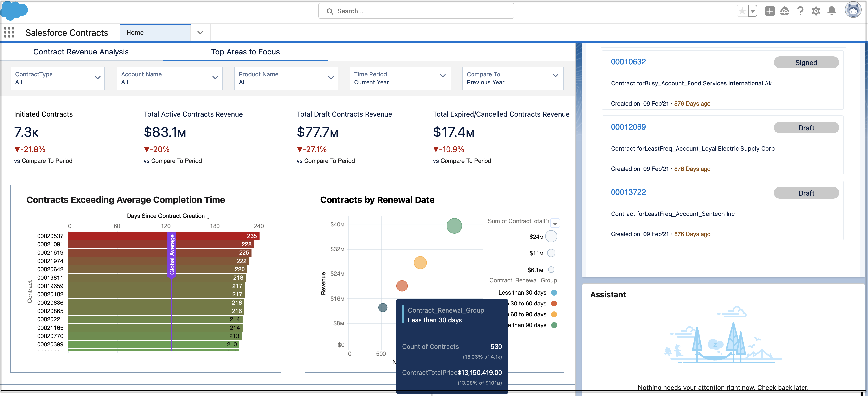Select bar for contract 00021091
The image size is (868, 396).
[x=161, y=244]
